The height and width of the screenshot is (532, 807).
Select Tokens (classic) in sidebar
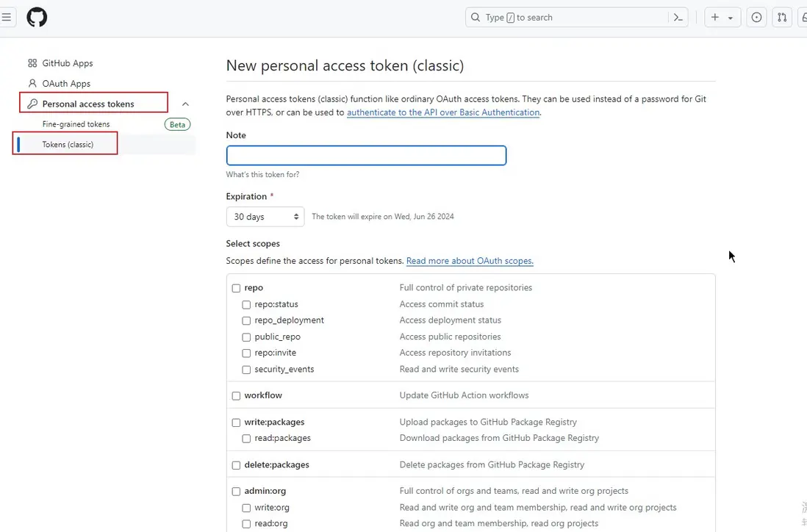point(68,145)
